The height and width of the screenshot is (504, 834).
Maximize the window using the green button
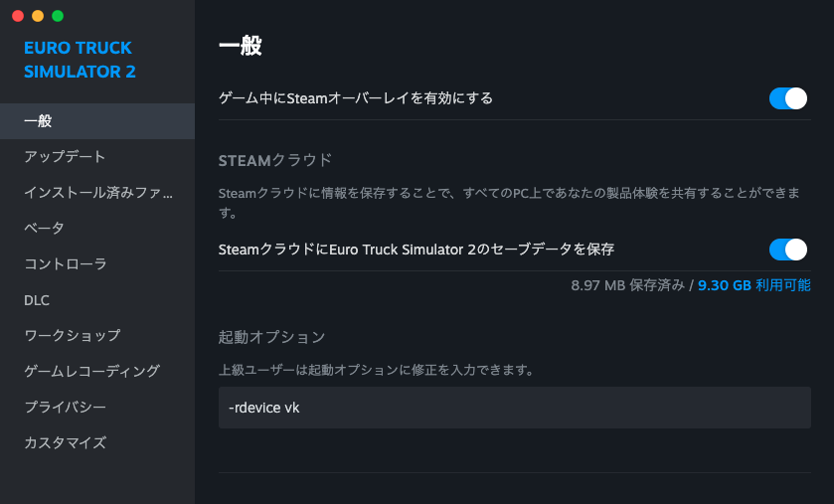58,16
